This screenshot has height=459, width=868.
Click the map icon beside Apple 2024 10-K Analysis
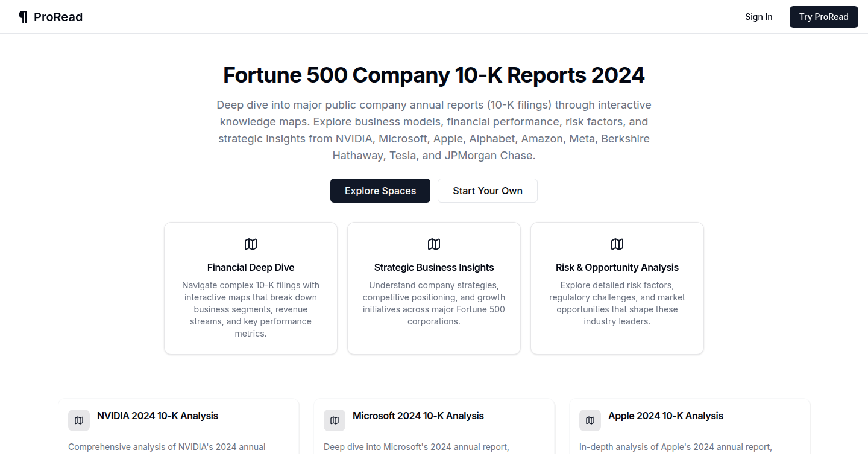(x=590, y=420)
